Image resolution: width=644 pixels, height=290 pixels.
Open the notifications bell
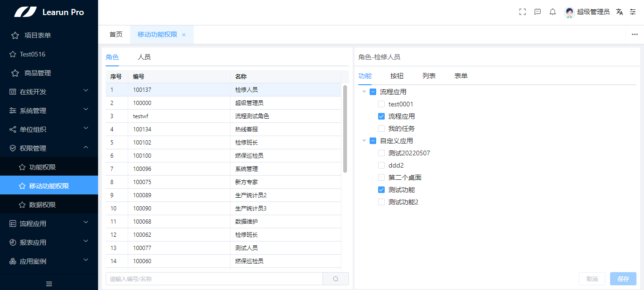pos(553,12)
